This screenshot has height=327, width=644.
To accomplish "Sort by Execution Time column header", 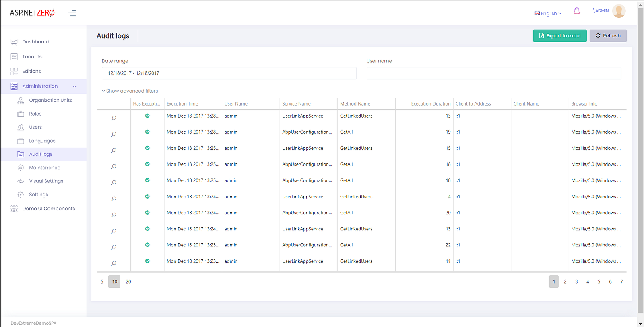I will click(182, 104).
